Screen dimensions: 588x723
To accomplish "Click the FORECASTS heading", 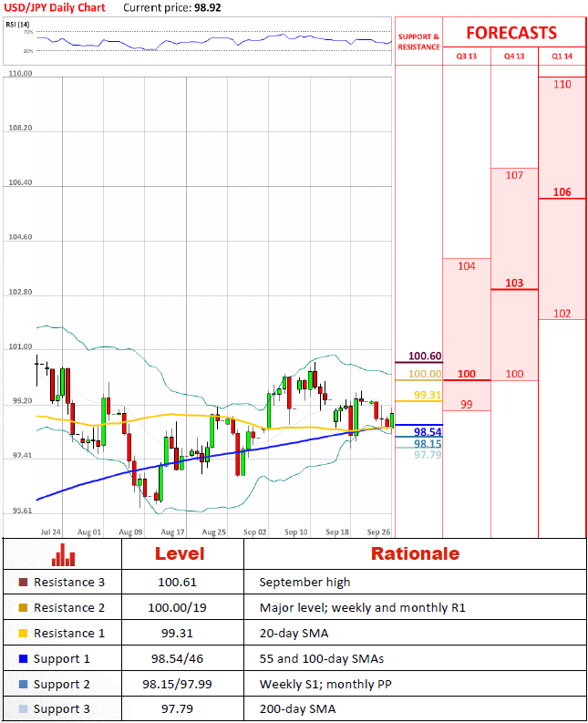I will coord(511,33).
